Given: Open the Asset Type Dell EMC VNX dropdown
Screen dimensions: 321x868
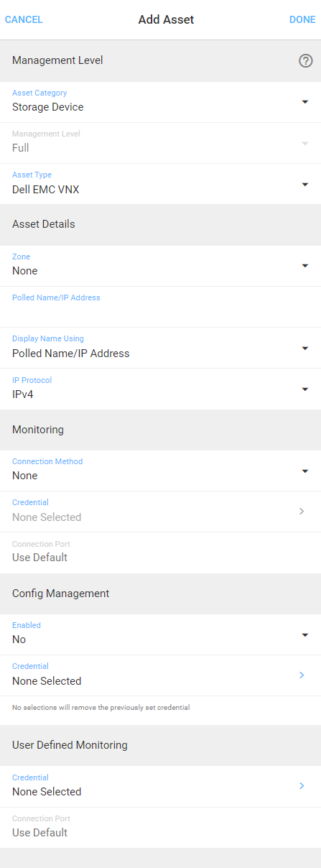Looking at the screenshot, I should [160, 184].
